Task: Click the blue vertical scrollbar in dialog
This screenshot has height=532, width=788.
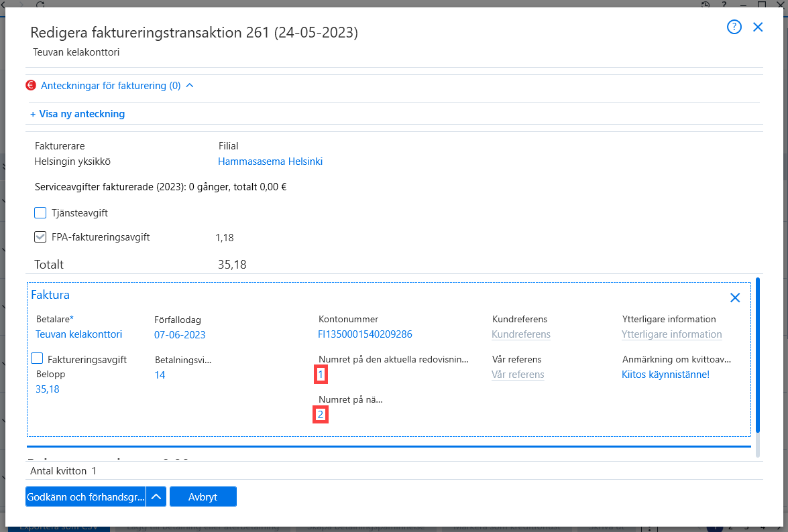Action: [x=758, y=355]
